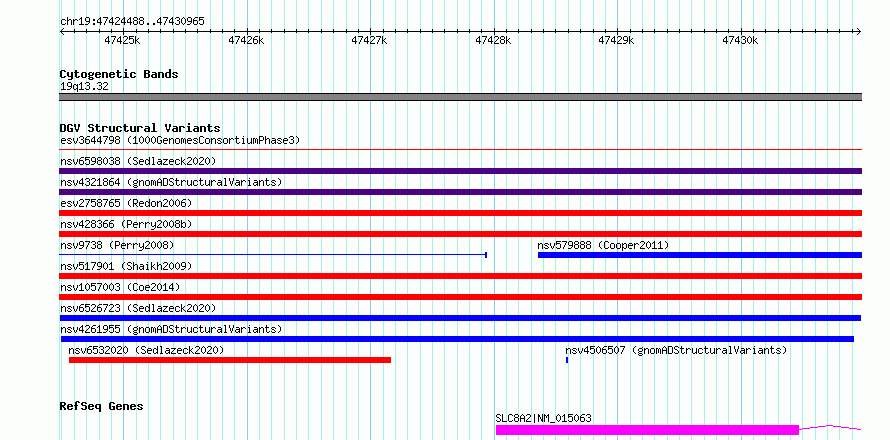Click the nsv579888 Cooper2011 blue bar

pyautogui.click(x=700, y=255)
